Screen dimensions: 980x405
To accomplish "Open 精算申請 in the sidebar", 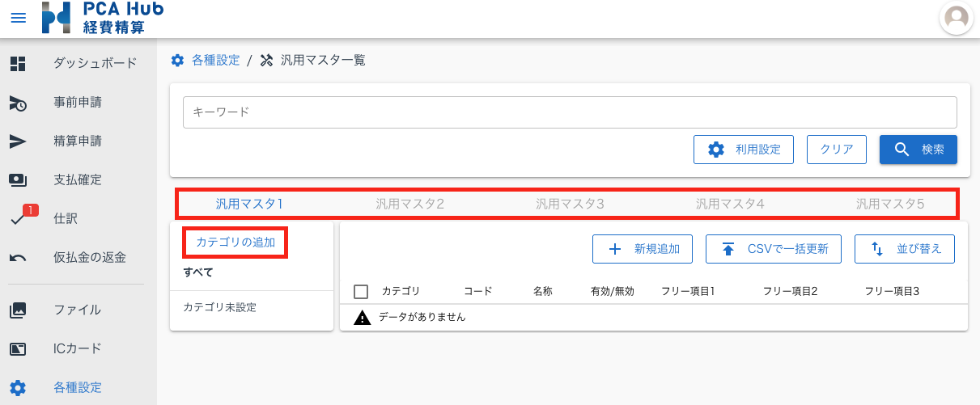I will [78, 141].
